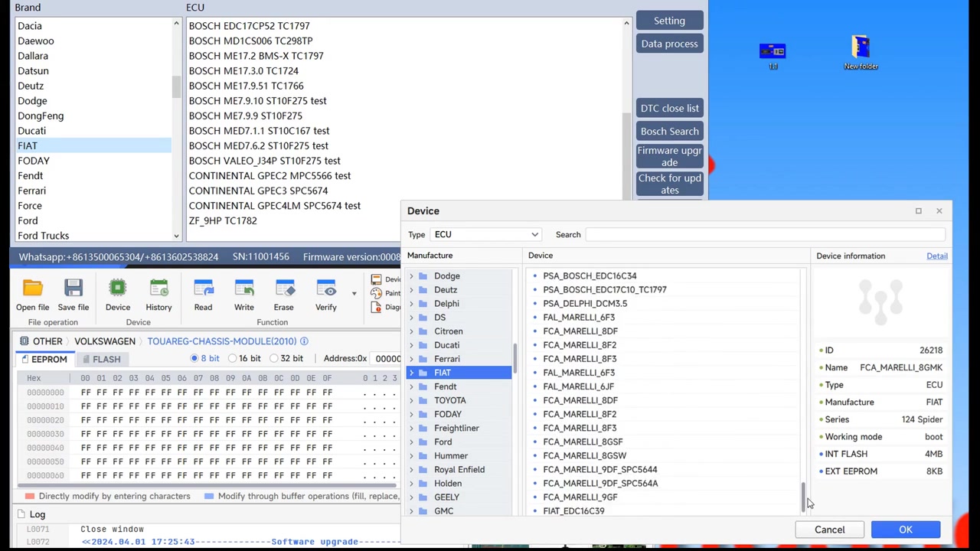Click the Erase function icon

(284, 289)
